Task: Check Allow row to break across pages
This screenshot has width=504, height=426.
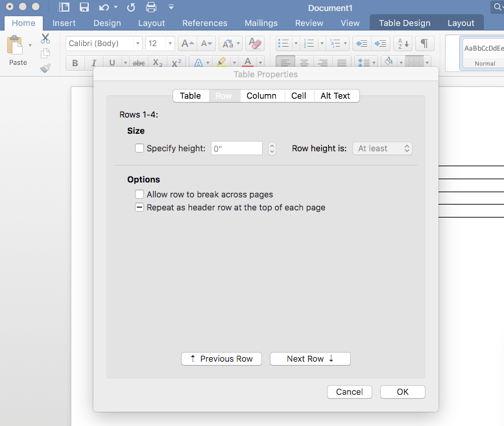Action: [139, 194]
